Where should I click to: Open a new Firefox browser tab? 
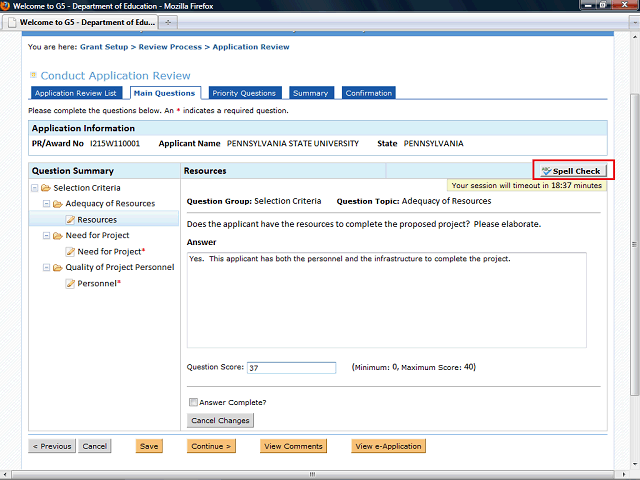pyautogui.click(x=168, y=22)
